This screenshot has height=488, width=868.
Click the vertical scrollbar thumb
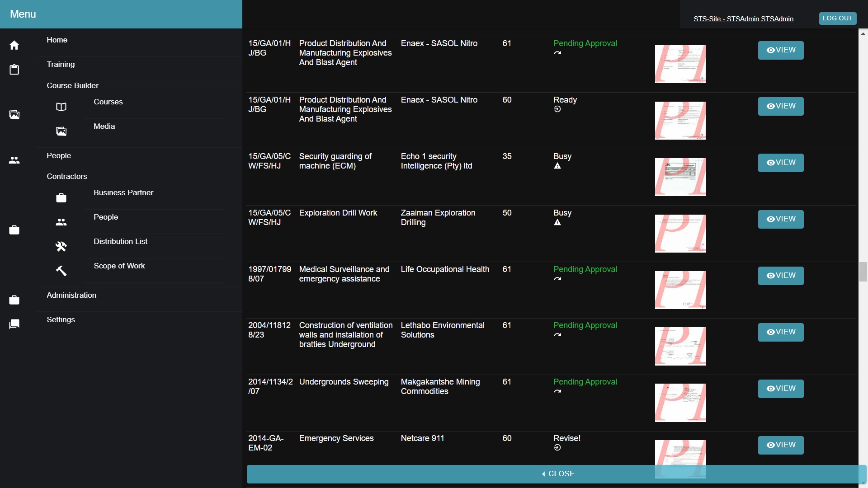(x=863, y=272)
